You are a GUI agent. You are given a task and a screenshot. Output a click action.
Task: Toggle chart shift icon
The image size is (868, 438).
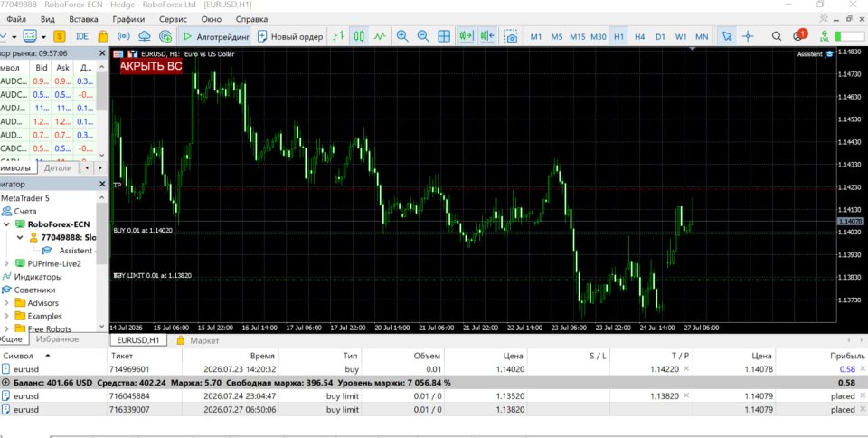487,36
